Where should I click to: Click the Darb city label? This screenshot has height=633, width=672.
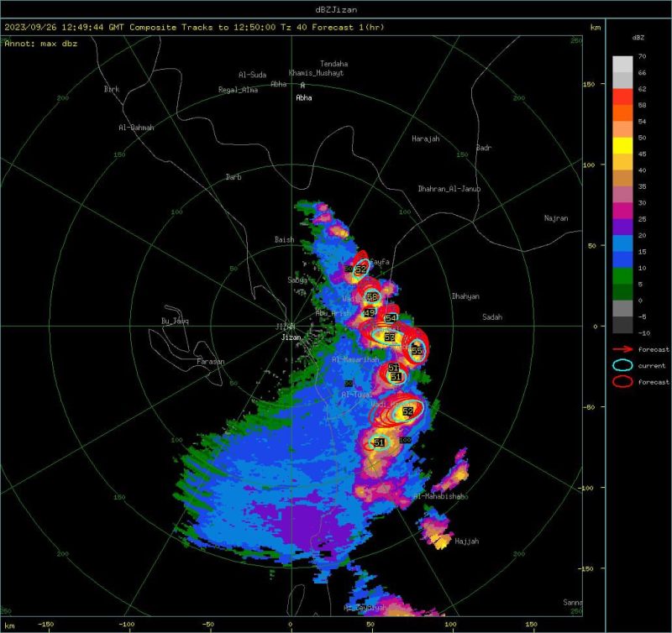[234, 176]
